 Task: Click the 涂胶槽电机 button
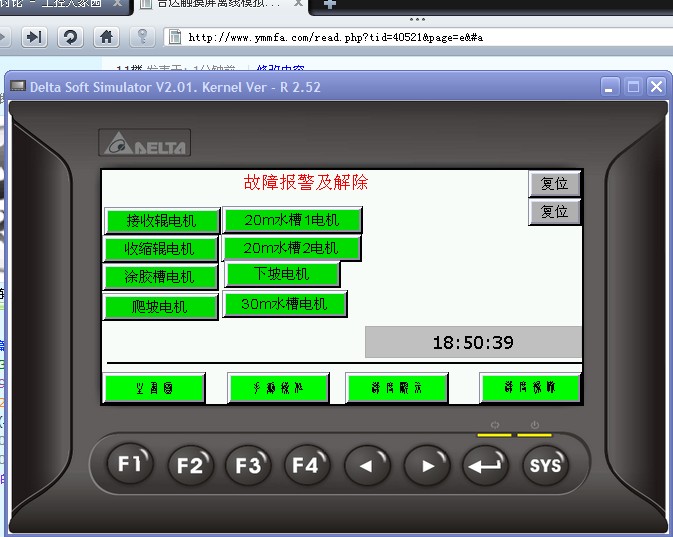161,277
